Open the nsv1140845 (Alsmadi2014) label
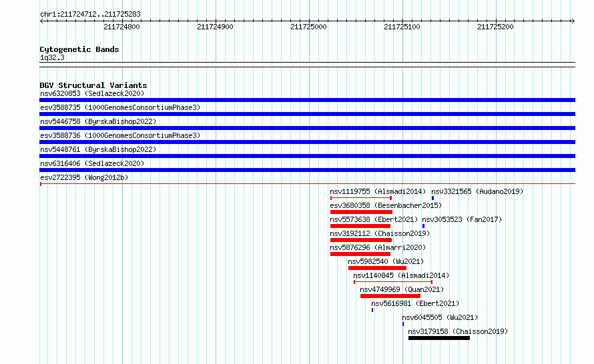Viewport: 594px width, 364px height. click(401, 275)
